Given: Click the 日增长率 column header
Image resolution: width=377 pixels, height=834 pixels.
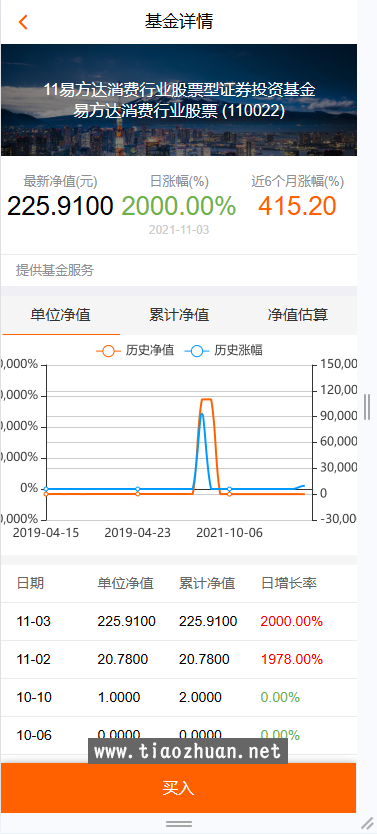Looking at the screenshot, I should (x=289, y=583).
